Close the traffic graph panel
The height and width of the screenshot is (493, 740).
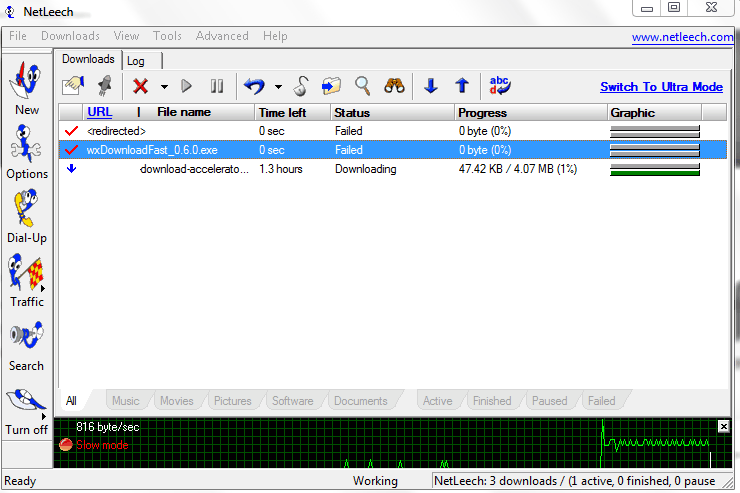[723, 426]
